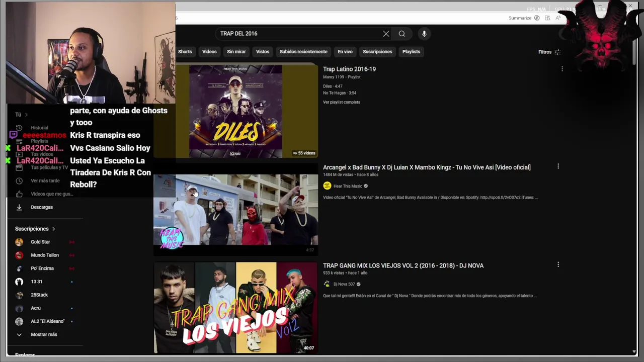
Task: Open the 13 31 channel avatar
Action: point(19,282)
